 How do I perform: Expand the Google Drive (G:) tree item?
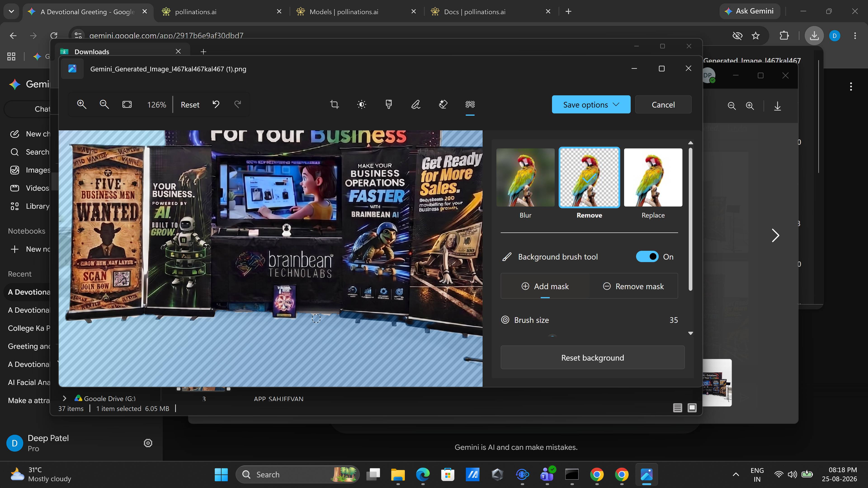(x=64, y=398)
